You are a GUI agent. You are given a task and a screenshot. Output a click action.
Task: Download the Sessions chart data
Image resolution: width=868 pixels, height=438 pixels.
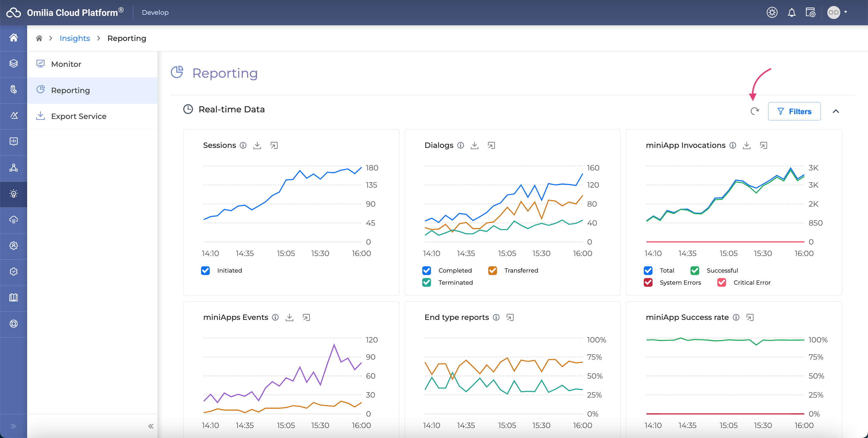point(257,145)
